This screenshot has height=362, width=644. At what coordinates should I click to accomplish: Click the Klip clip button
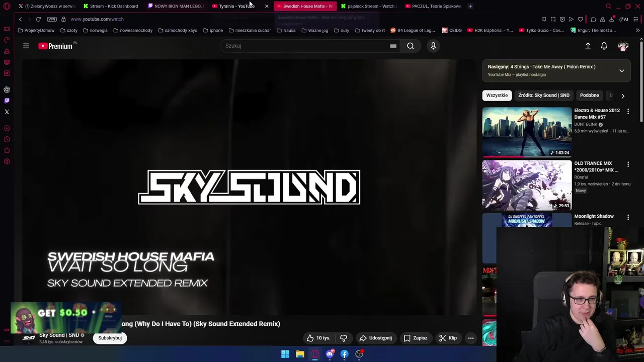pyautogui.click(x=448, y=338)
